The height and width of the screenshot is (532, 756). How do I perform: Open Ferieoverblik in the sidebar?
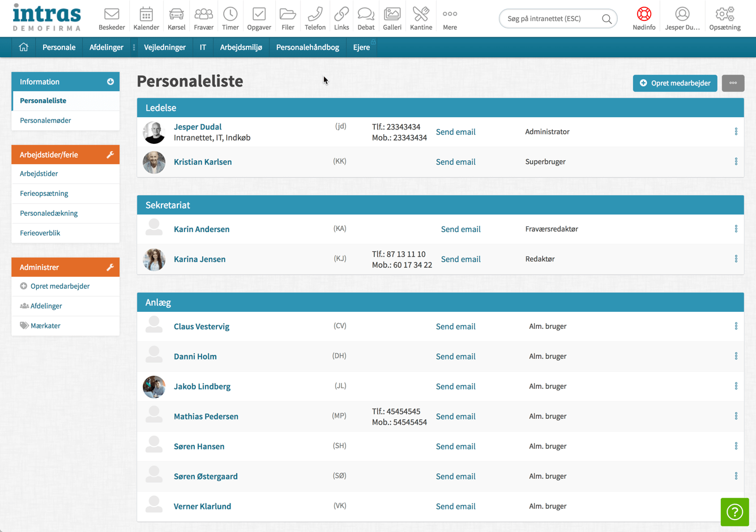click(40, 233)
